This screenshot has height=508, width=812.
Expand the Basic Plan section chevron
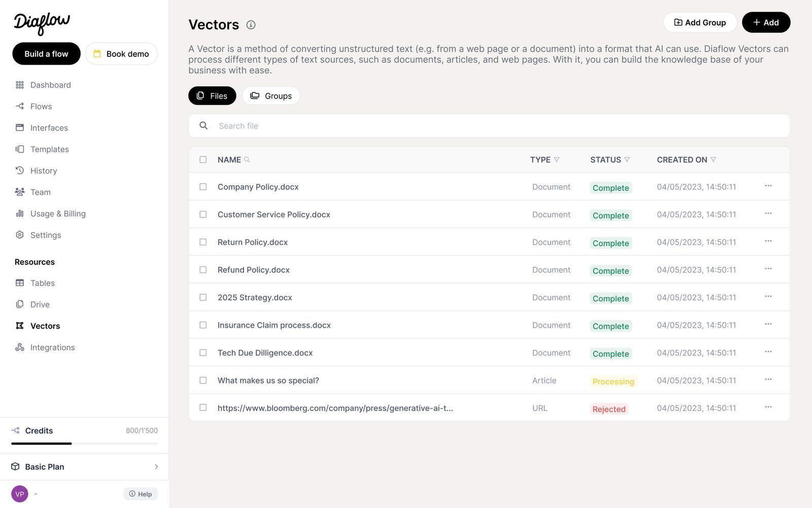[156, 466]
